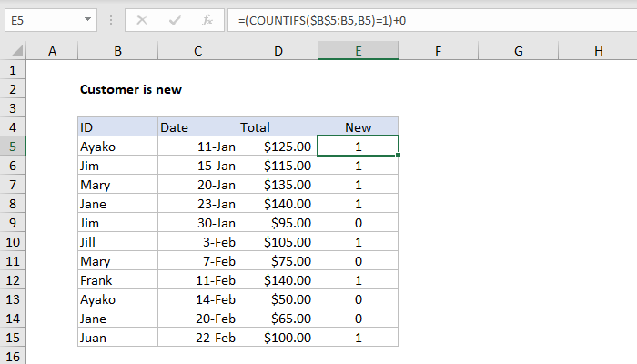The image size is (637, 364).
Task: Select row 5 header
Action: (14, 146)
